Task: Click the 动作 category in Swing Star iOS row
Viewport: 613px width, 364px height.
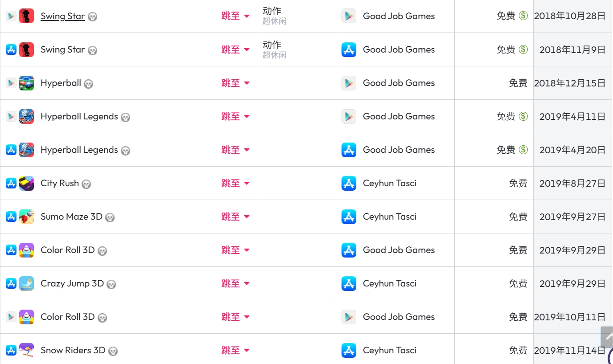Action: point(272,45)
